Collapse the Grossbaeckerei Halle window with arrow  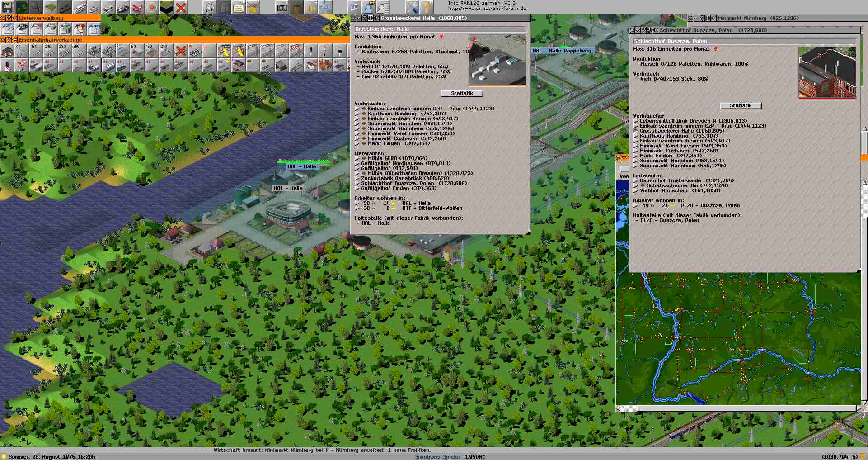coord(359,18)
